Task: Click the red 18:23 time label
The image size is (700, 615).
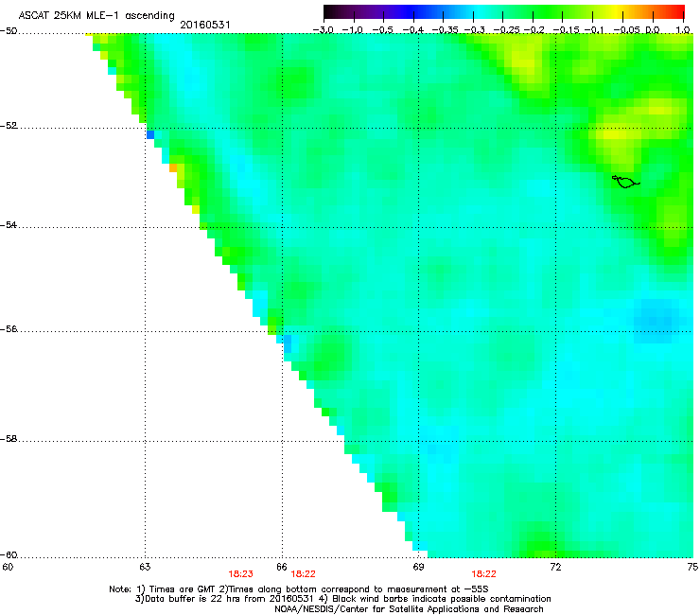Action: pos(240,574)
